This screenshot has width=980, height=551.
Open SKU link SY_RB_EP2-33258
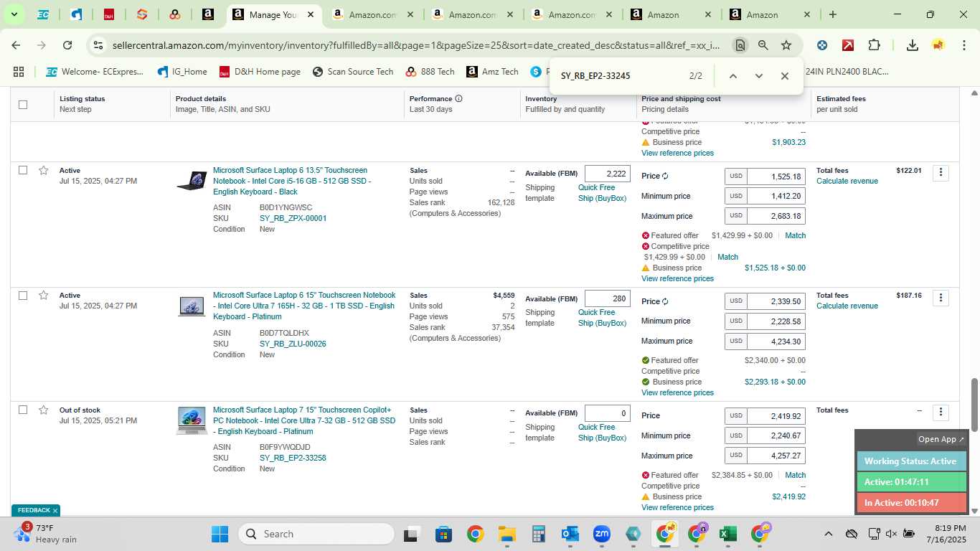pyautogui.click(x=293, y=458)
